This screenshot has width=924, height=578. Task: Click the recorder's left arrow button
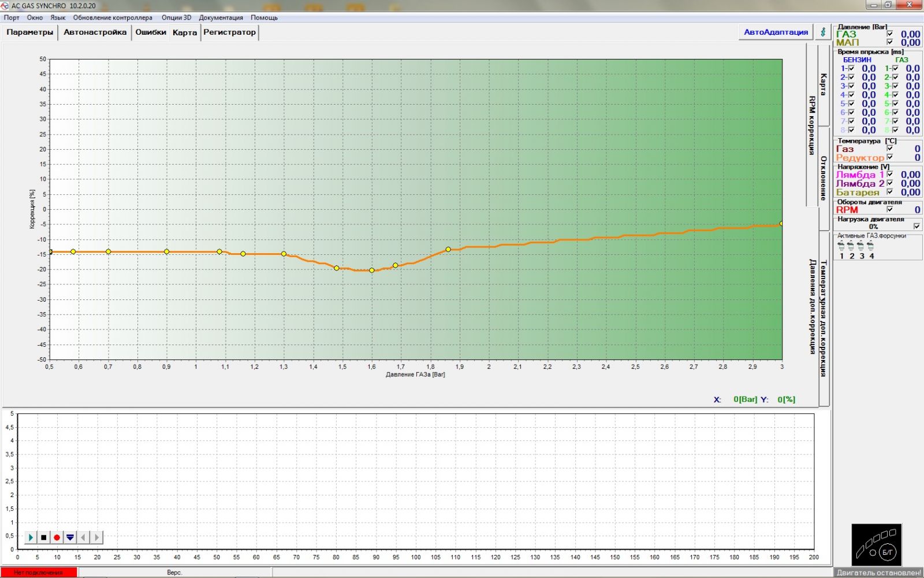83,538
